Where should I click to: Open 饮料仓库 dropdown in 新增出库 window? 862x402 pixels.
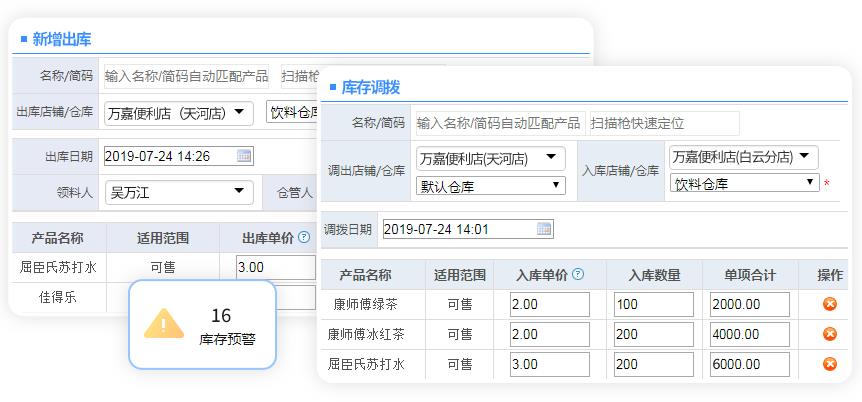(x=293, y=112)
